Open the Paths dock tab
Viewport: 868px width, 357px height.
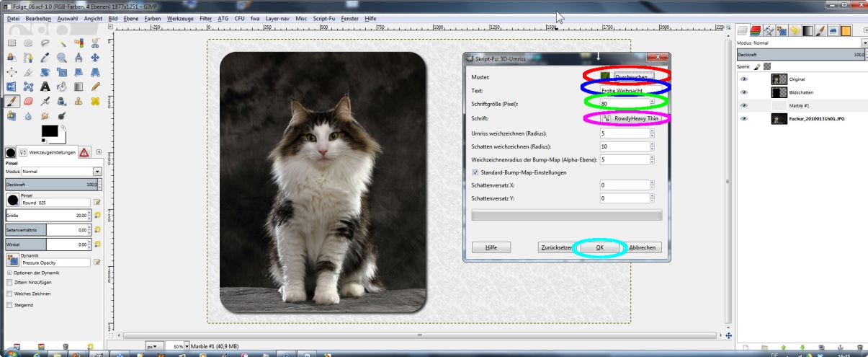tap(769, 30)
